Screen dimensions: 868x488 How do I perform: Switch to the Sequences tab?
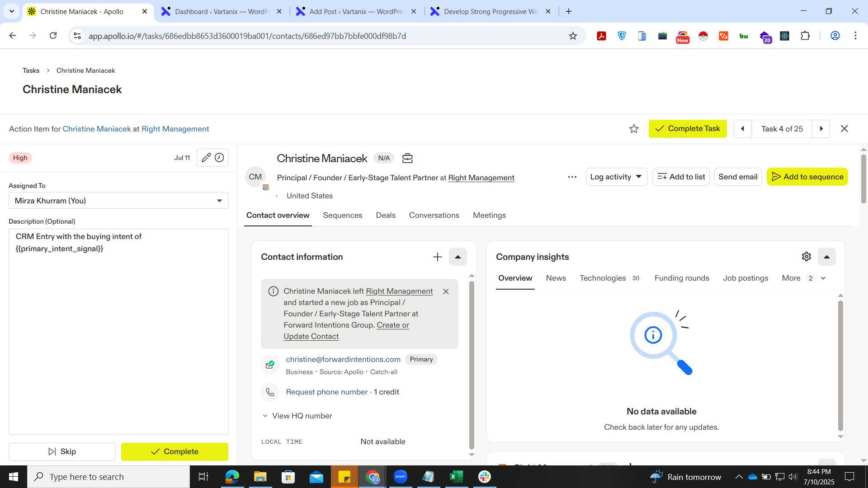[342, 216]
